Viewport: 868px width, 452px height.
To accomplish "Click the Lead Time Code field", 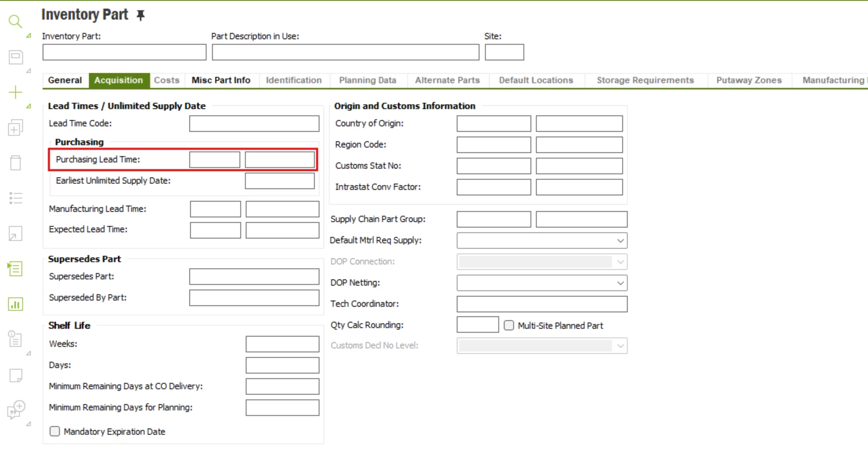I will [x=254, y=123].
